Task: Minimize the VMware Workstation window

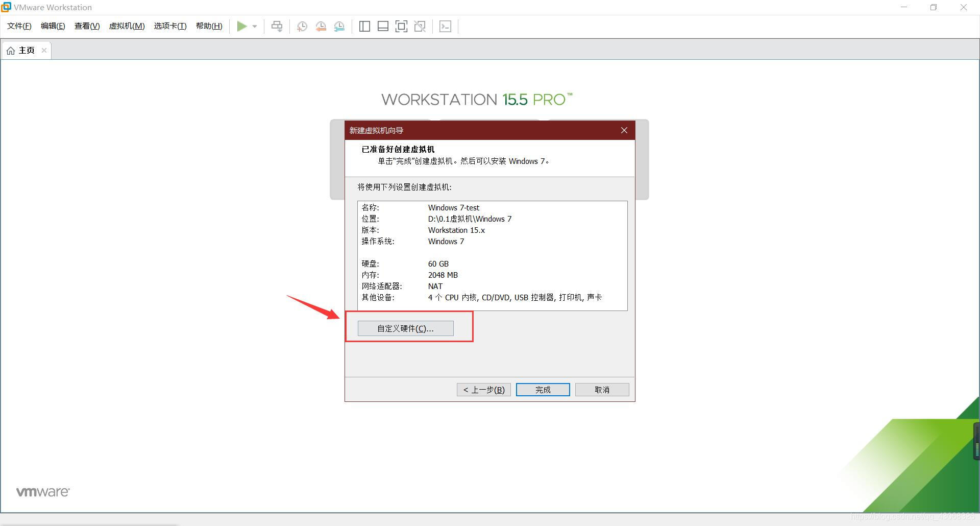Action: (904, 7)
